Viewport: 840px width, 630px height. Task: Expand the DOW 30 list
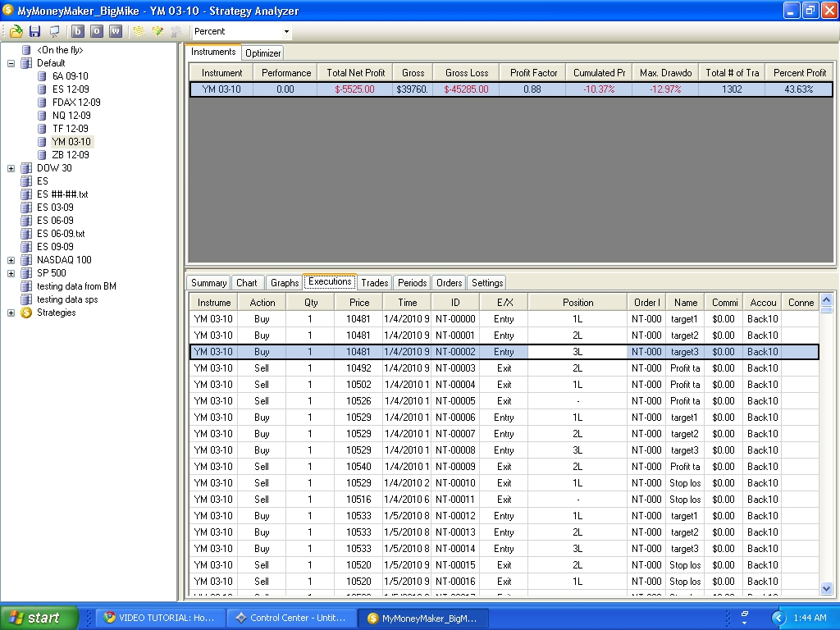click(11, 168)
